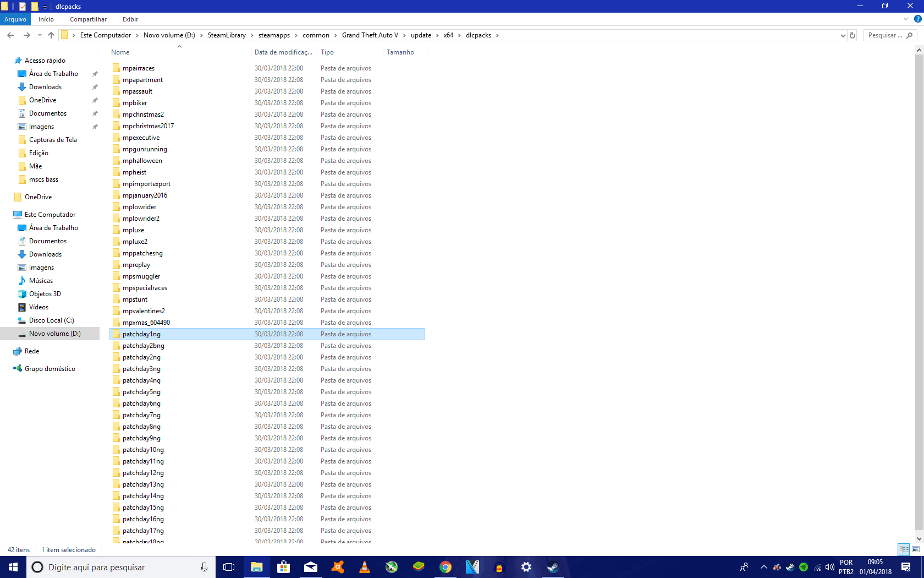Select the mpxmas_604490 folder
Image resolution: width=924 pixels, height=578 pixels.
coord(146,323)
